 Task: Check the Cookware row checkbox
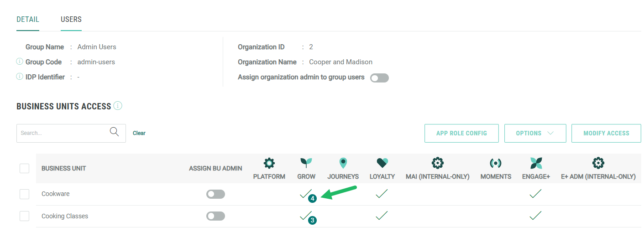25,194
